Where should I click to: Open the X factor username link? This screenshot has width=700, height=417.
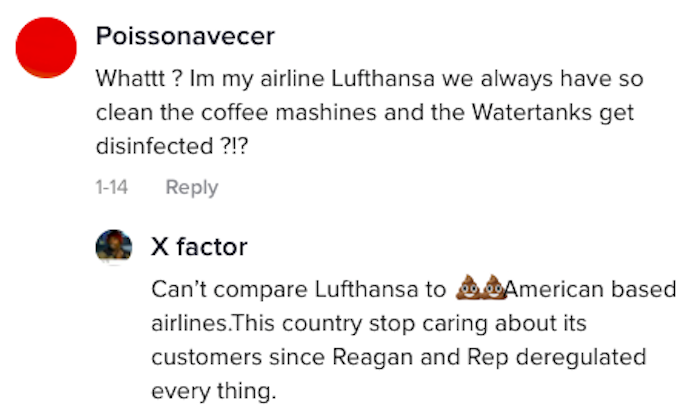coord(199,246)
